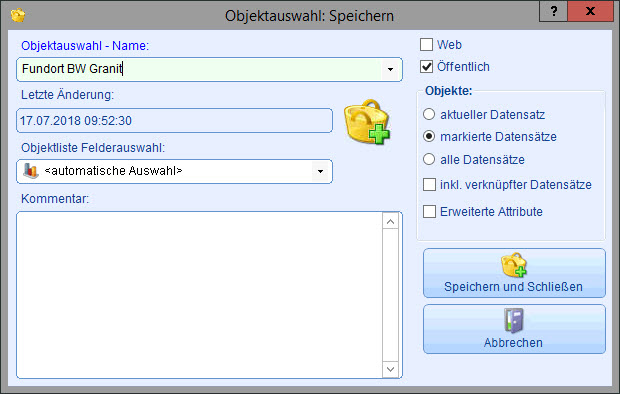Select the markierte Datensätze radio button
Image resolution: width=620 pixels, height=394 pixels.
(x=429, y=136)
